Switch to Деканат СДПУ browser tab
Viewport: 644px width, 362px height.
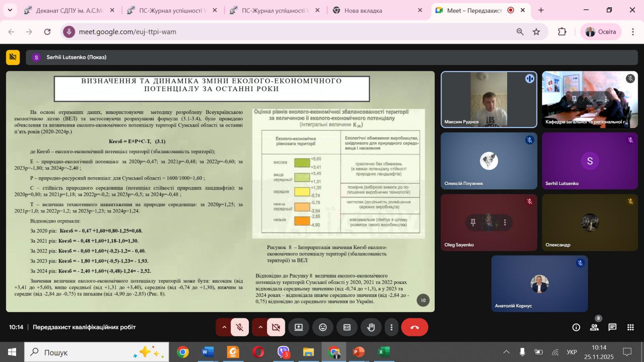(68, 10)
